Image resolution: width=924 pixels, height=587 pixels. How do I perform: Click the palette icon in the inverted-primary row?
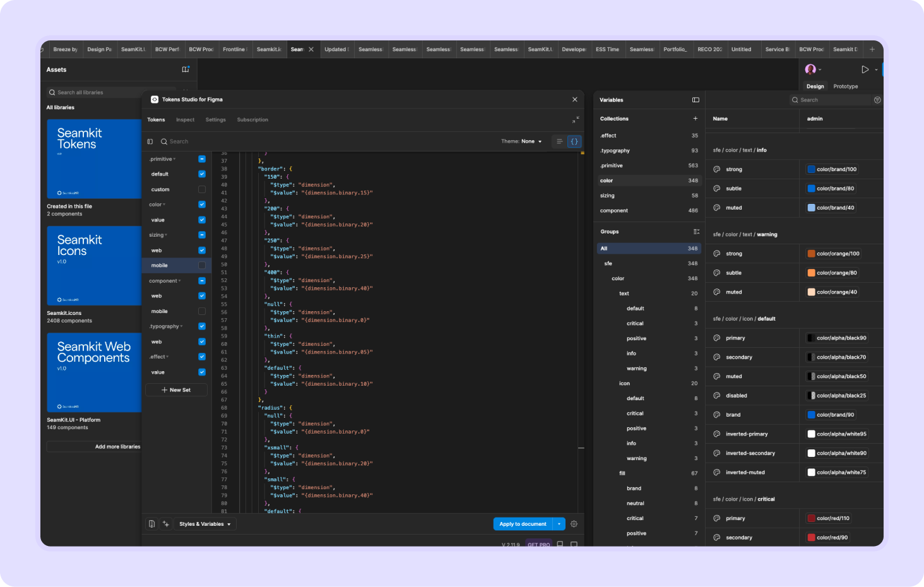[x=717, y=434]
